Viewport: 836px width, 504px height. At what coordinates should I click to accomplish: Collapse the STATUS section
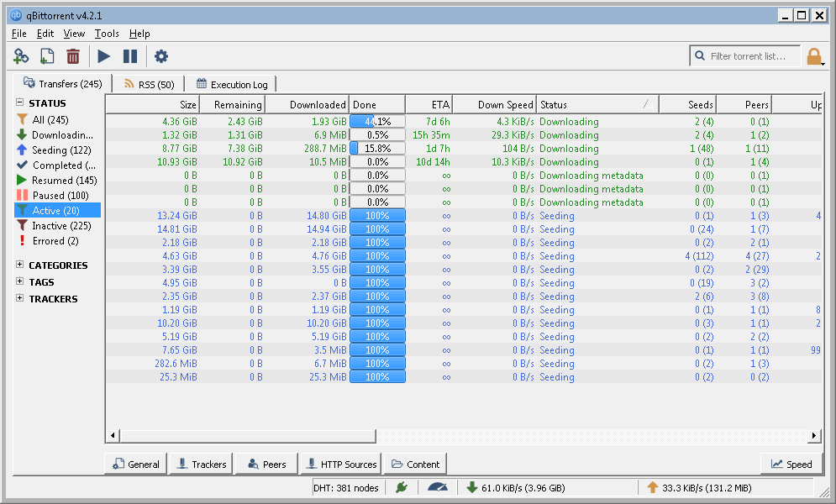(19, 102)
